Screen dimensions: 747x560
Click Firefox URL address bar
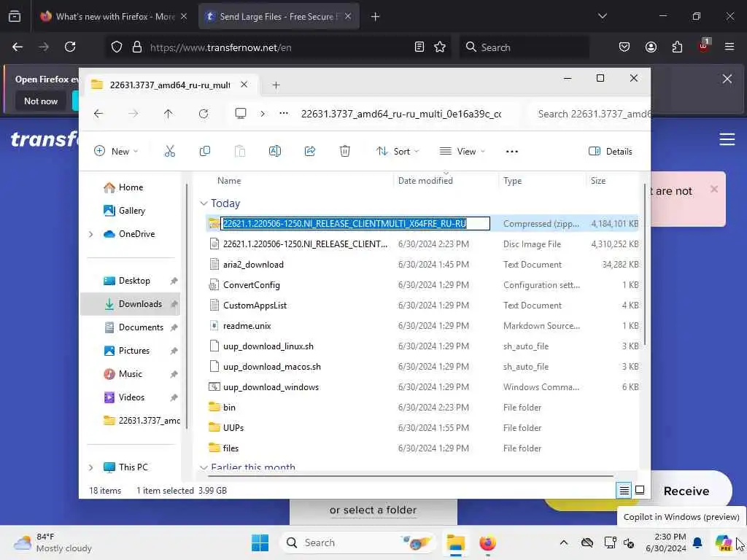(276, 47)
